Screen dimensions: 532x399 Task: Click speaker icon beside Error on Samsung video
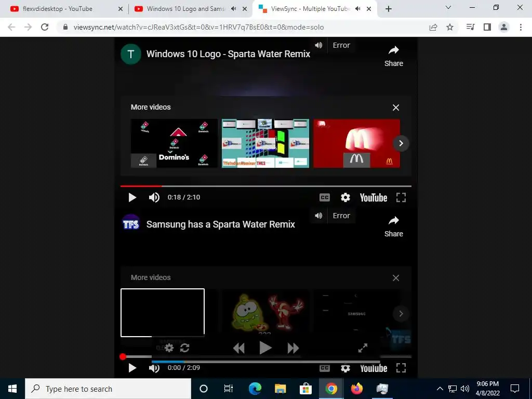click(318, 216)
